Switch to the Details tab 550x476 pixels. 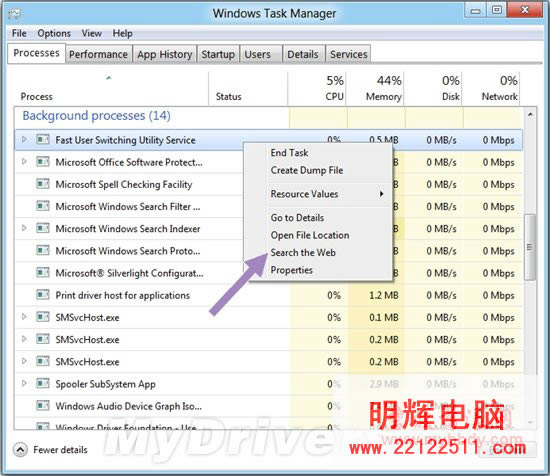[x=303, y=54]
